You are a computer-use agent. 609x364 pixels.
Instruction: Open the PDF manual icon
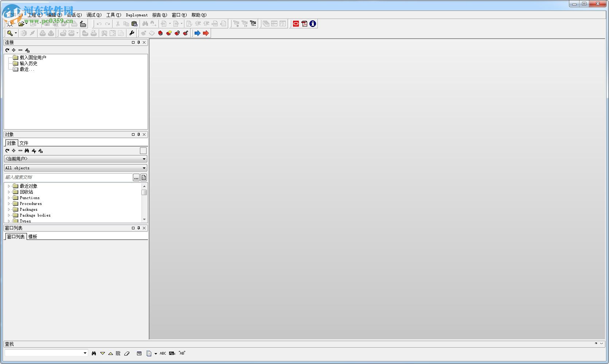pos(304,24)
